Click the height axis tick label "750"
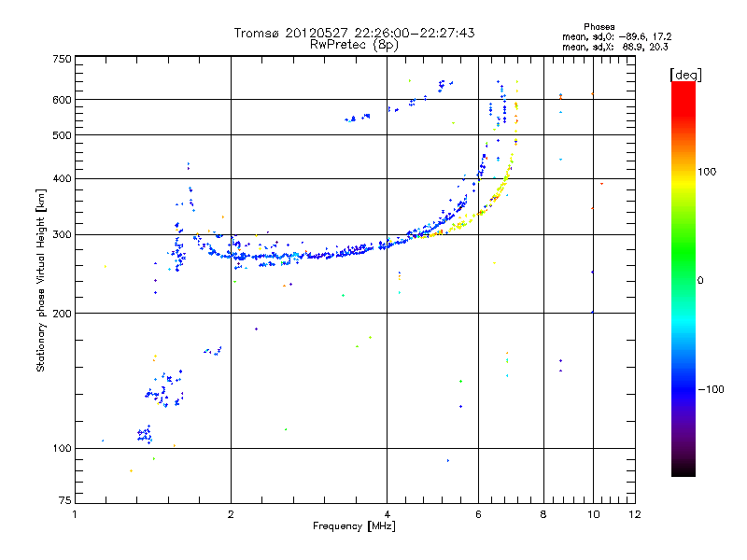 pyautogui.click(x=62, y=59)
